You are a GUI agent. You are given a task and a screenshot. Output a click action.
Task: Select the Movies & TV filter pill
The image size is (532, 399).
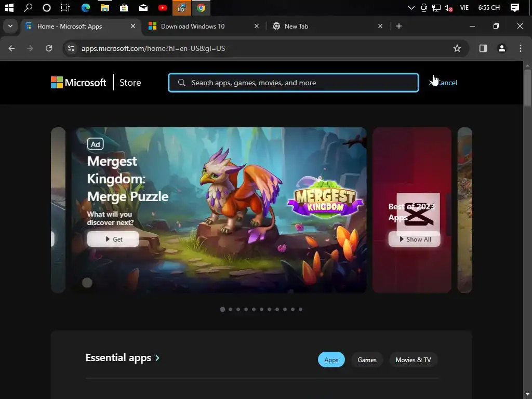413,360
